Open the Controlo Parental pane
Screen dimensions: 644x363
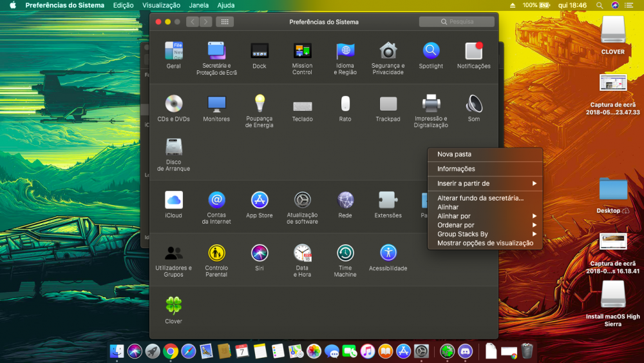(x=216, y=260)
